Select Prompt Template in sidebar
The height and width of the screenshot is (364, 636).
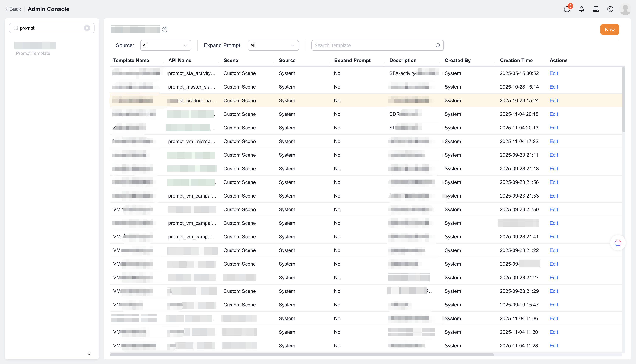pos(33,53)
